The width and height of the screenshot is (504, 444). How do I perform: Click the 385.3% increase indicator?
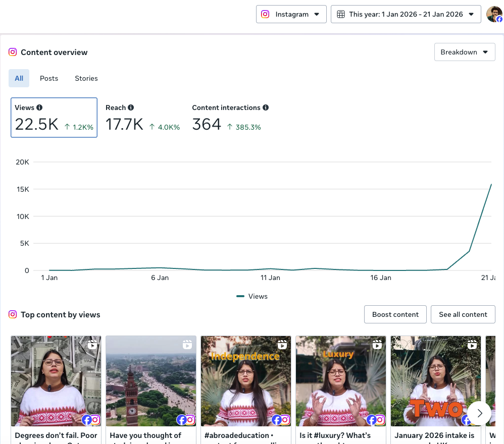tap(244, 127)
